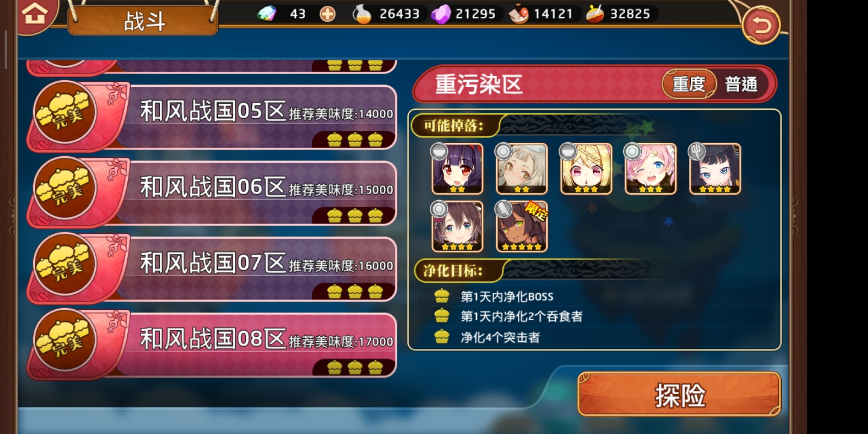Screen dimensions: 868x434
Task: Open stage 和风战国07区
Action: pos(212,269)
